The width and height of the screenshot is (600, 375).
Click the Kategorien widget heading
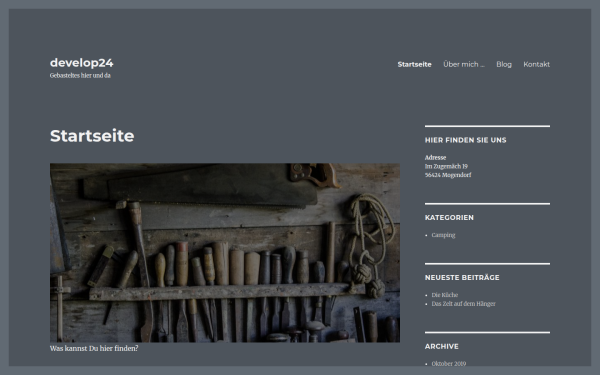pos(449,217)
